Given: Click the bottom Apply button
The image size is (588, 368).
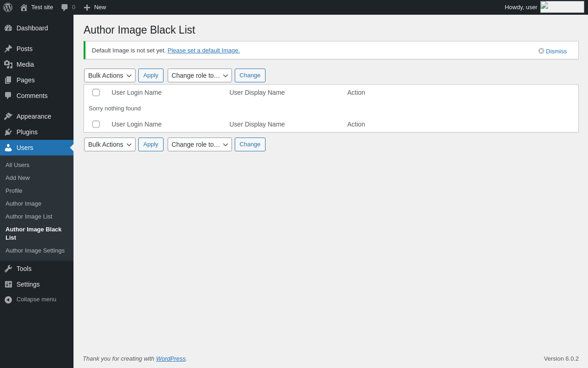Looking at the screenshot, I should [151, 144].
